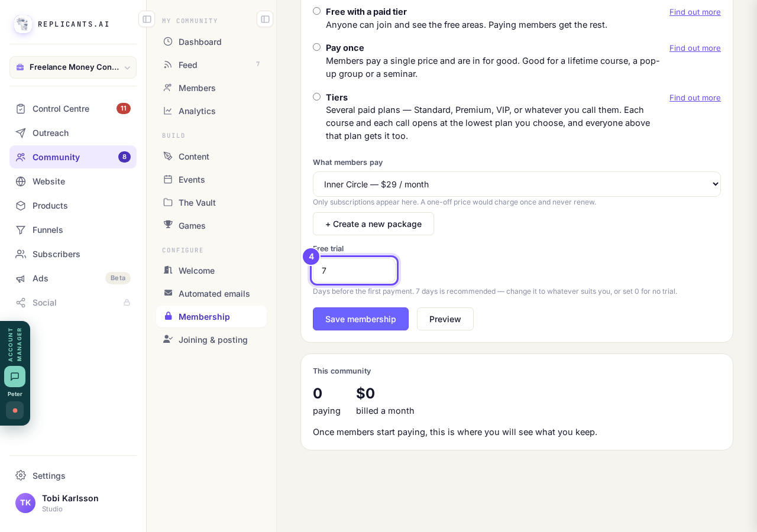Open Automated emails settings
The width and height of the screenshot is (757, 532).
[211, 294]
